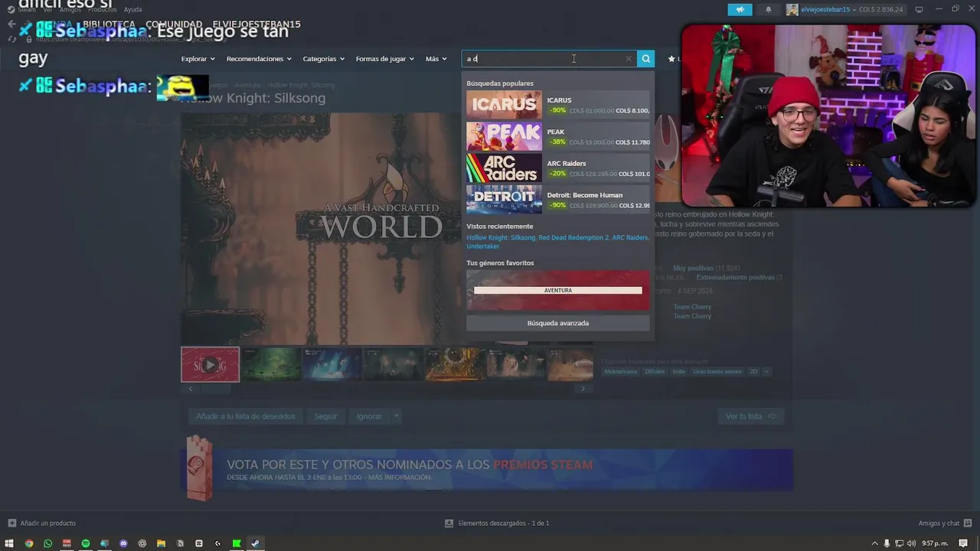980x551 pixels.
Task: Open the Team Cherry developer link
Action: click(692, 307)
